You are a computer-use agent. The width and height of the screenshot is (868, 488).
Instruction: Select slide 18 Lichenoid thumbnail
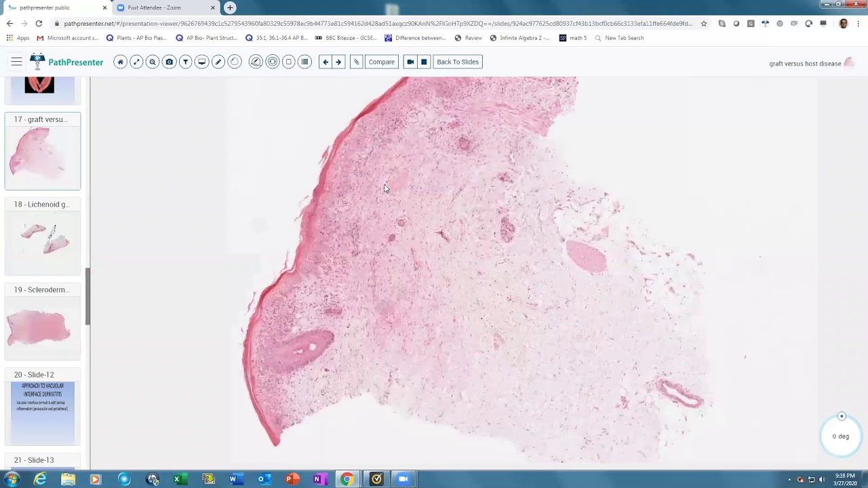tap(43, 236)
